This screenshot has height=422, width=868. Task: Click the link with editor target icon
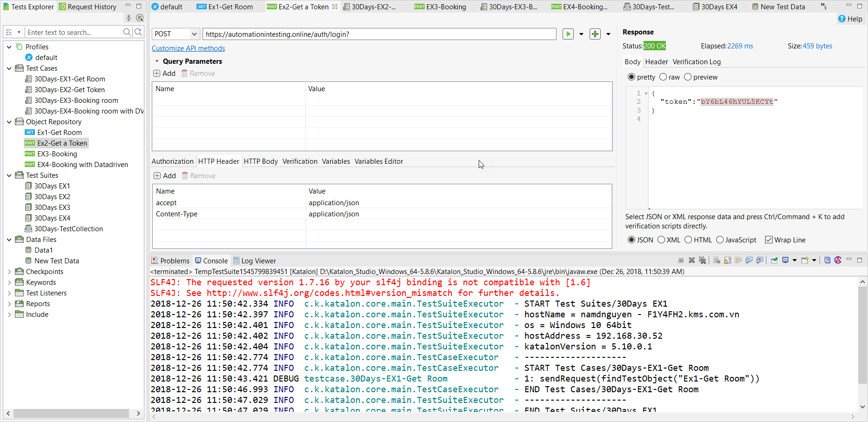tap(139, 18)
